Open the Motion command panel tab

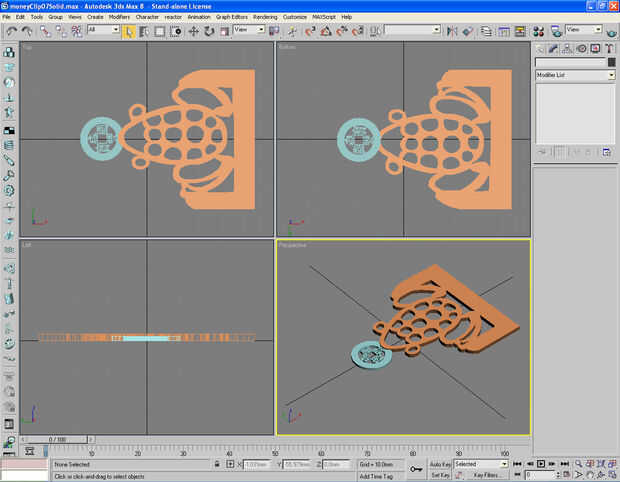pos(582,48)
